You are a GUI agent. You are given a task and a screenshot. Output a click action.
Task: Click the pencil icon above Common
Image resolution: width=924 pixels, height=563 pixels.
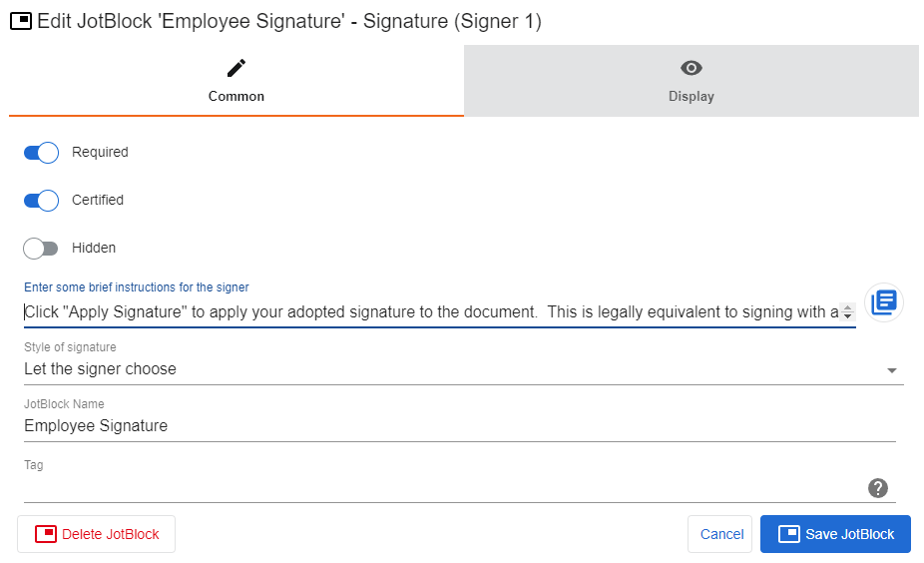point(235,68)
